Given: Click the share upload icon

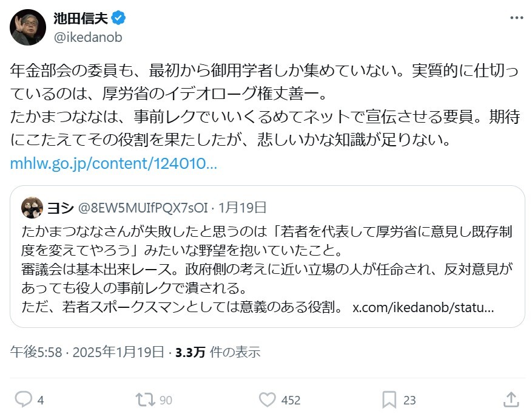Looking at the screenshot, I should coord(511,400).
